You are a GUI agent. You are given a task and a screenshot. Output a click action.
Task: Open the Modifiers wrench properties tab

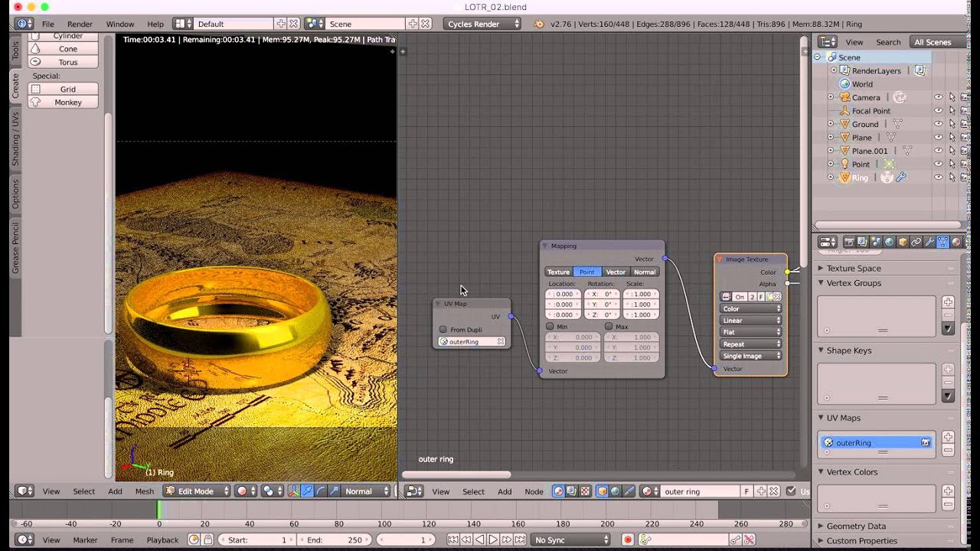[929, 242]
